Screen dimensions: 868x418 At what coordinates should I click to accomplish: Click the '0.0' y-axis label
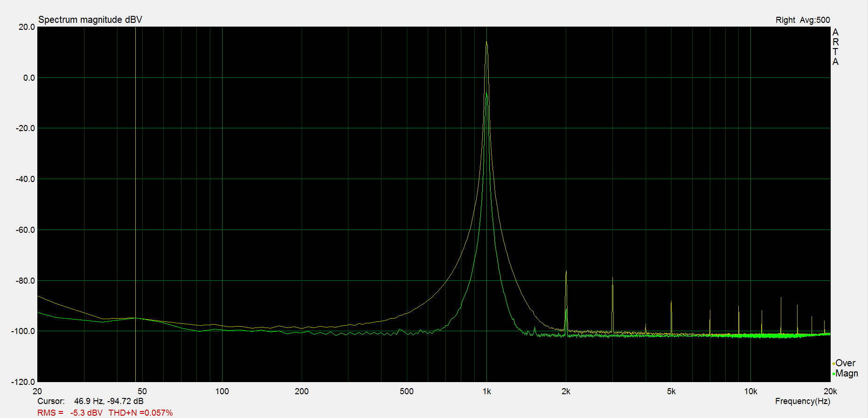click(x=29, y=78)
